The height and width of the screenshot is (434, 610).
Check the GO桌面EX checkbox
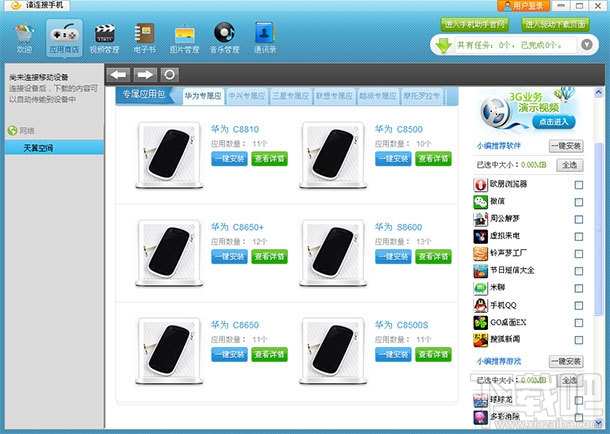coord(579,323)
